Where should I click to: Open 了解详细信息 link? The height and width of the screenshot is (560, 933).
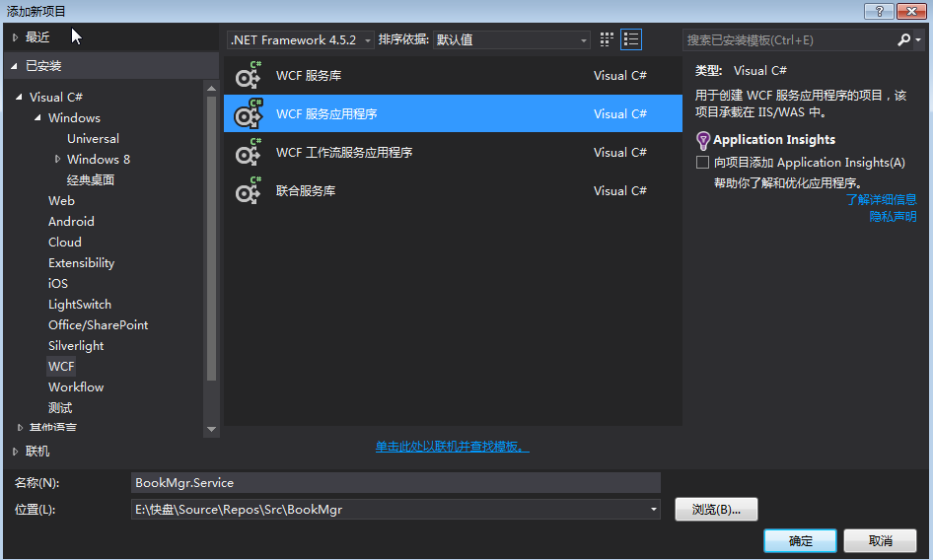click(x=882, y=200)
